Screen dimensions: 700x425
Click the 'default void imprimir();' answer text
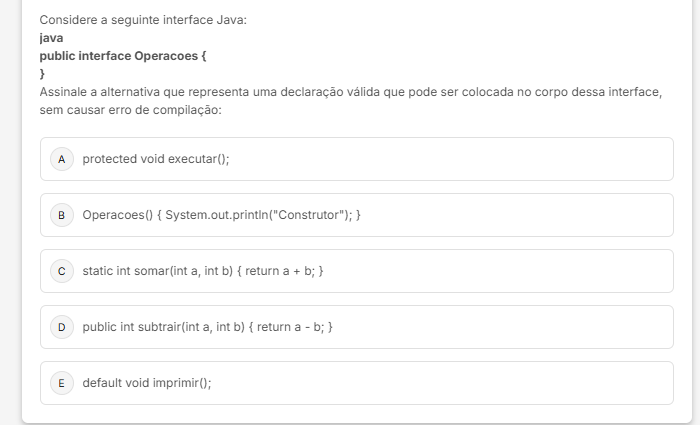[x=147, y=383]
